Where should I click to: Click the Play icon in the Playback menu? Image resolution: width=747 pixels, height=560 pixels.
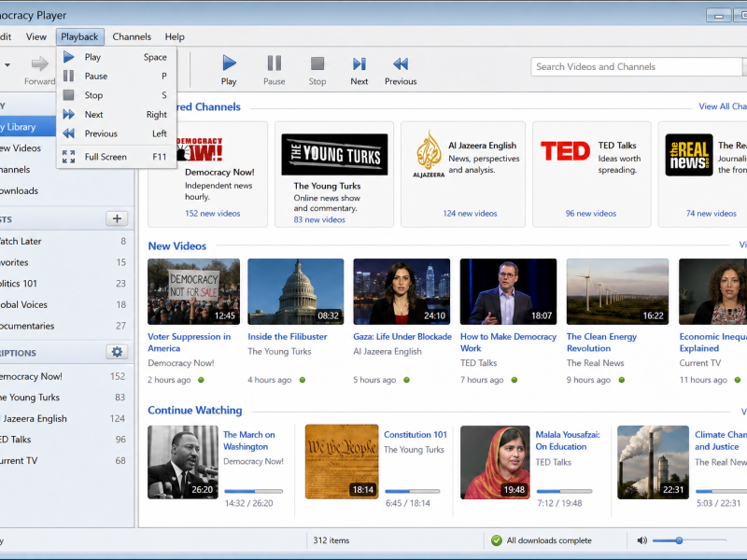68,57
